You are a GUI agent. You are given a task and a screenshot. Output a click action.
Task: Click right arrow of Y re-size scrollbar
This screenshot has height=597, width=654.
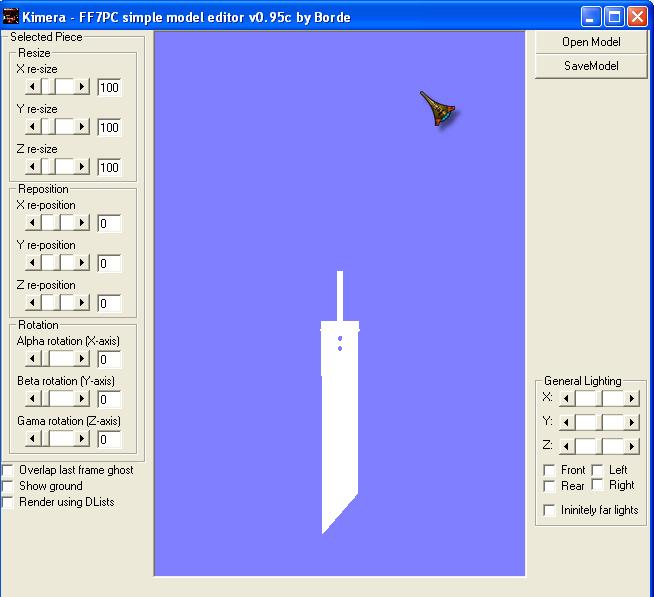pyautogui.click(x=82, y=126)
